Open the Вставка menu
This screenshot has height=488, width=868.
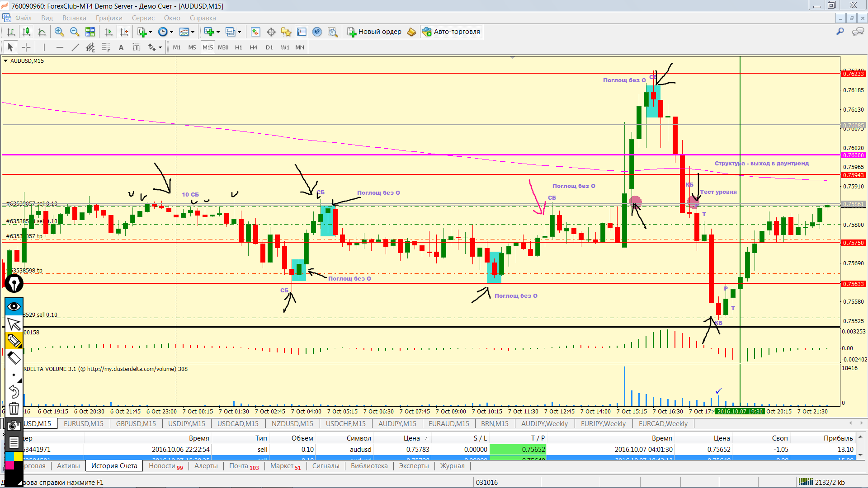[74, 18]
